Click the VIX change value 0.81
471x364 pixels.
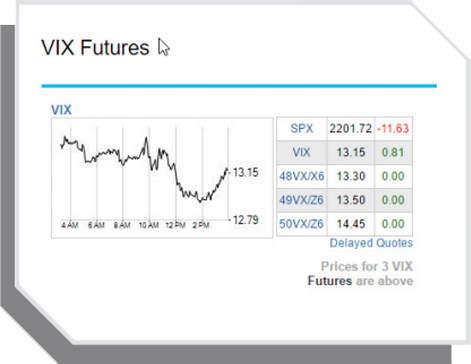click(393, 152)
